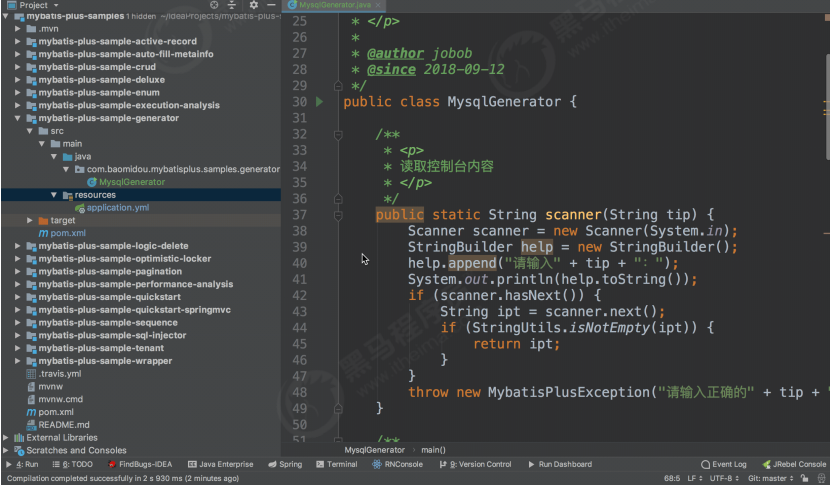Collapse the mybatis-plus-sample-generator module
This screenshot has height=485, width=830.
pyautogui.click(x=17, y=118)
